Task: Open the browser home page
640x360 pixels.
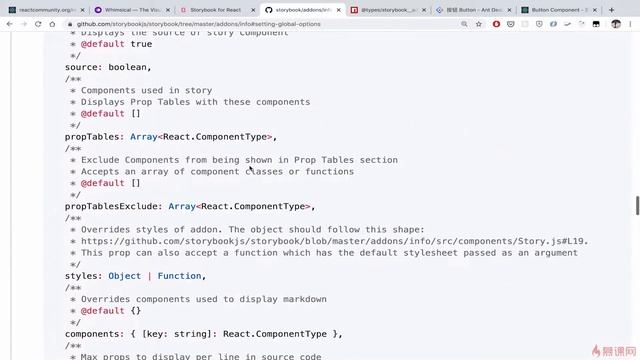Action: (x=52, y=24)
